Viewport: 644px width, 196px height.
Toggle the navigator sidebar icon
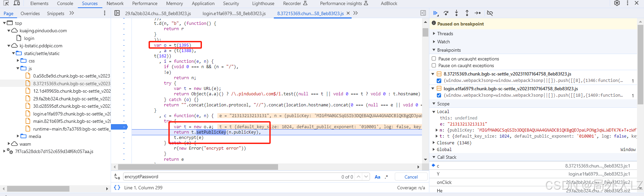[x=117, y=13]
